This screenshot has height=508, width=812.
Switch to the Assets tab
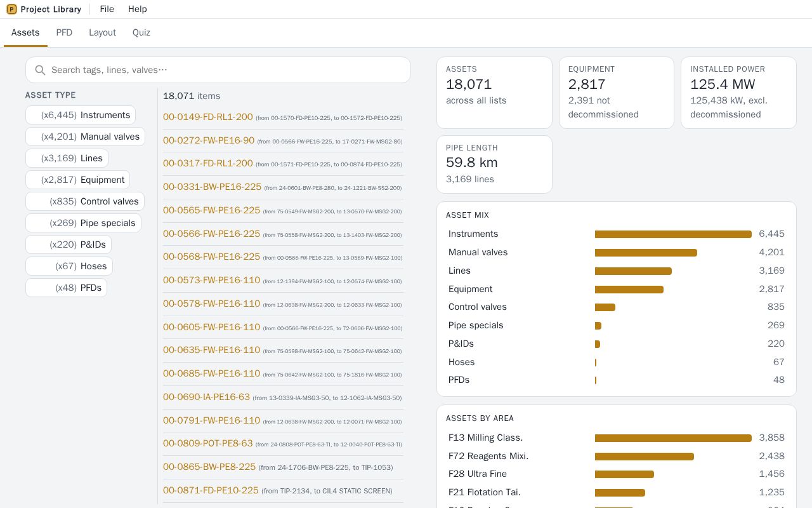25,32
